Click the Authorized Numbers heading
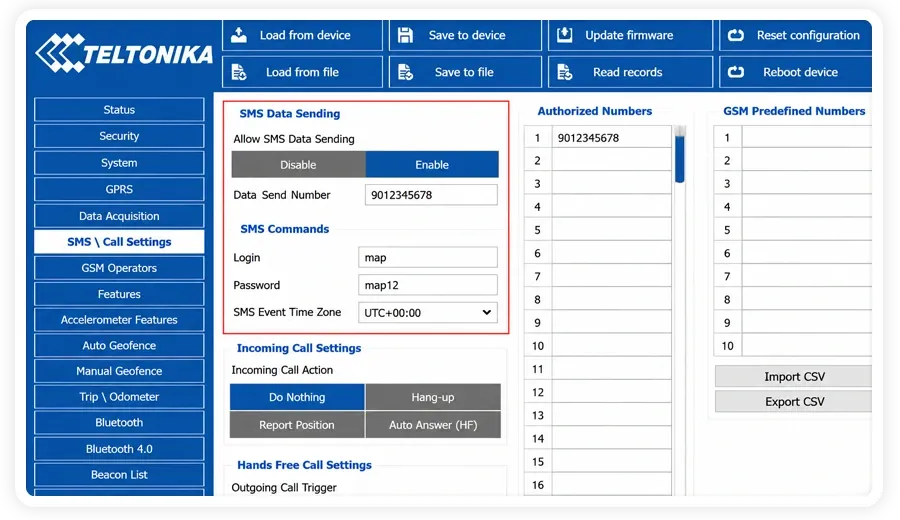This screenshot has width=900, height=520. 595,111
